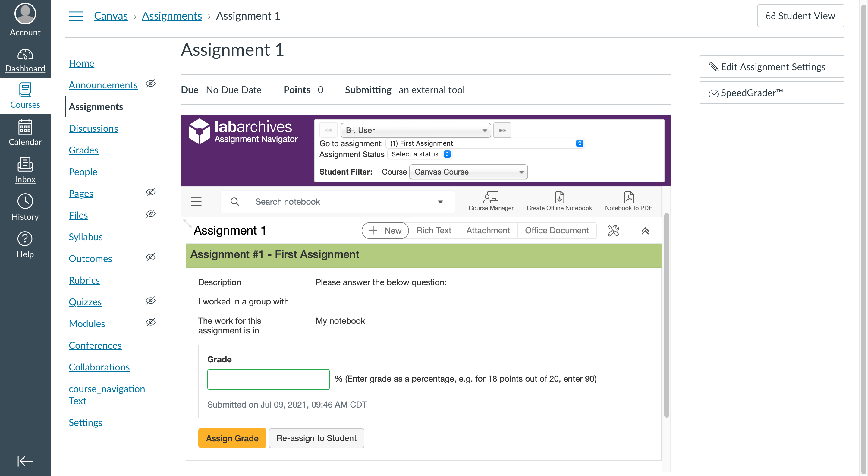Expand the search notebook options arrow
This screenshot has width=868, height=476.
[440, 202]
